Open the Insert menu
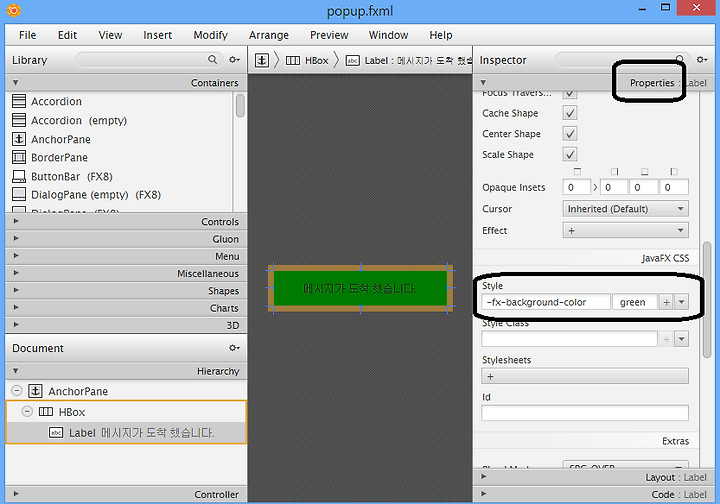This screenshot has height=504, width=720. point(158,35)
